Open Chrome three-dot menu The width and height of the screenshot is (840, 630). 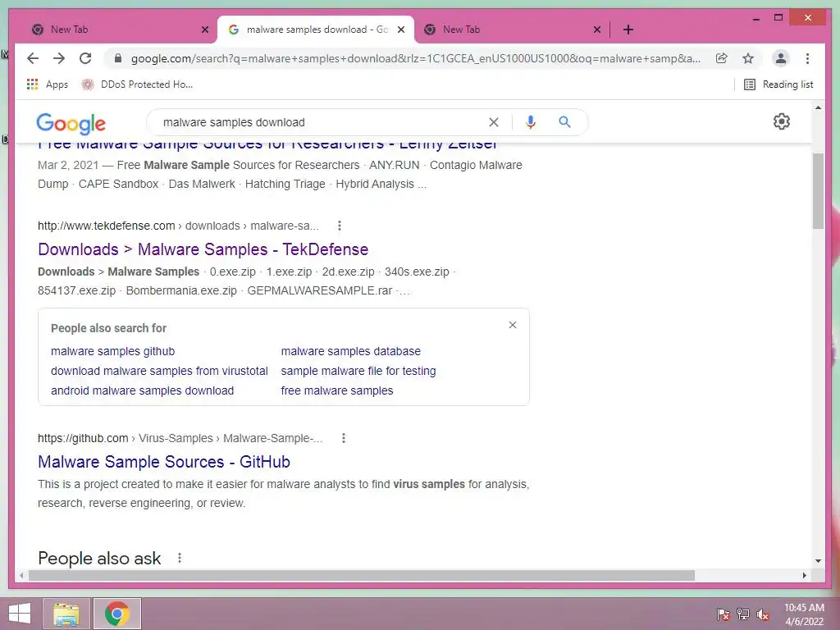807,58
